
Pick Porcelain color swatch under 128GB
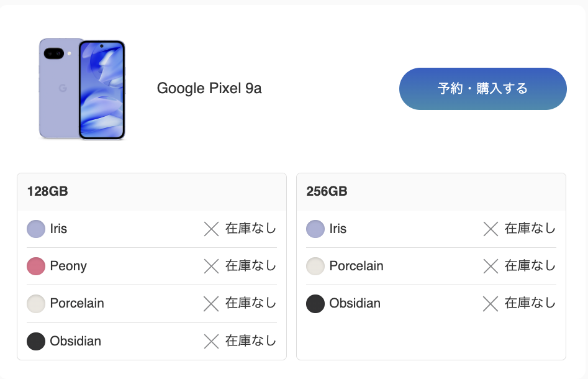click(x=36, y=304)
